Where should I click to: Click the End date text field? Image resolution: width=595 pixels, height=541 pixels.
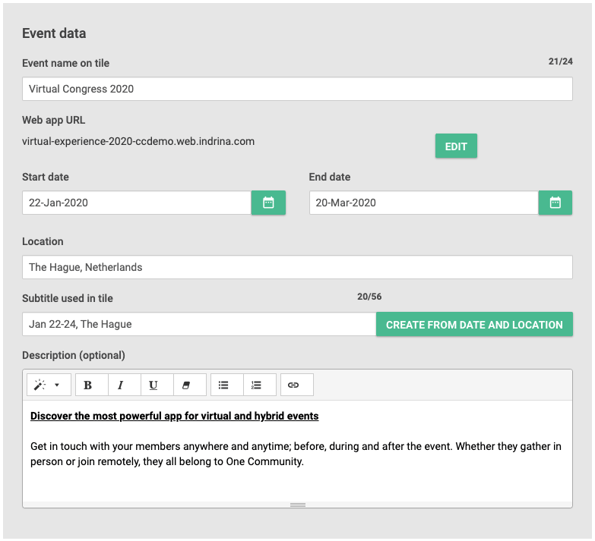click(423, 203)
